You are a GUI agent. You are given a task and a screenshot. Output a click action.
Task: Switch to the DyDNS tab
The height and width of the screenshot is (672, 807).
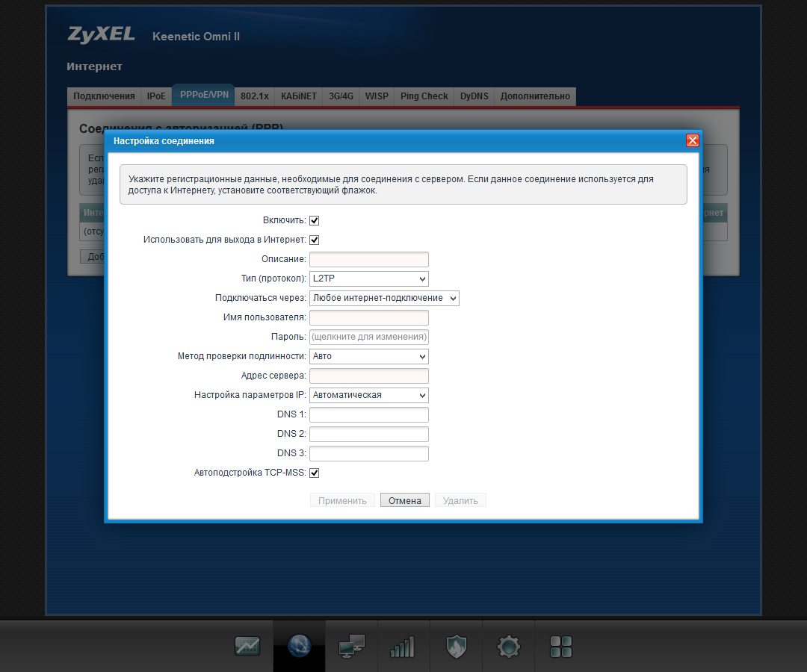474,96
